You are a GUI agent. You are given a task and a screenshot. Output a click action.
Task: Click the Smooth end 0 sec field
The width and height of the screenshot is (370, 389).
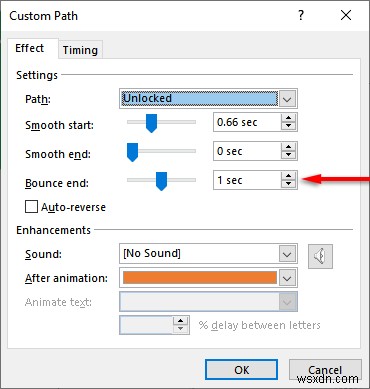pos(247,151)
